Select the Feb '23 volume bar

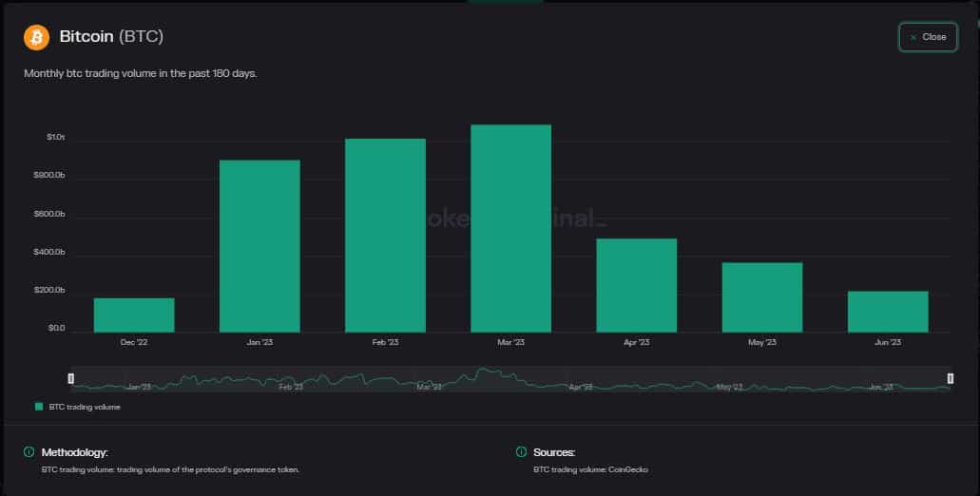pos(386,236)
